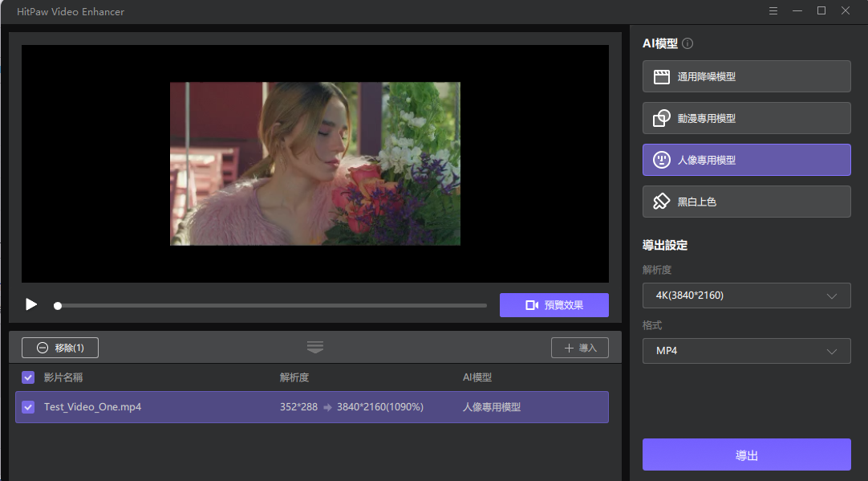
Task: Click the playback progress slider handle
Action: (58, 305)
